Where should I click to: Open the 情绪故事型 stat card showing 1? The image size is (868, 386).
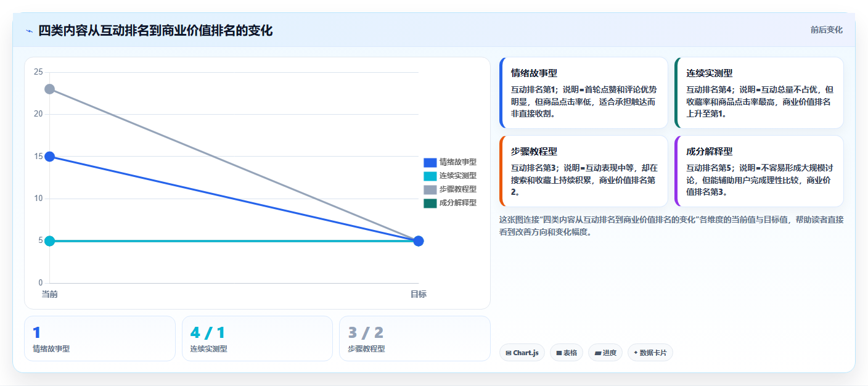point(100,339)
